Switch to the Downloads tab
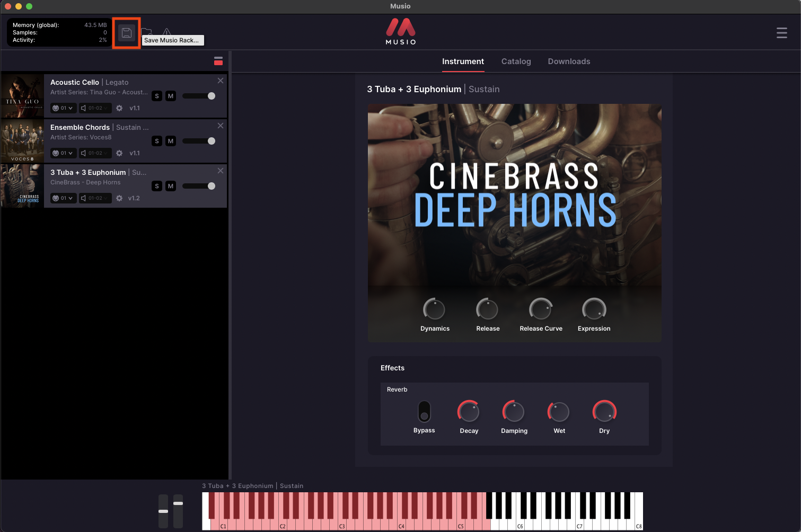Viewport: 801px width, 532px height. coord(569,61)
